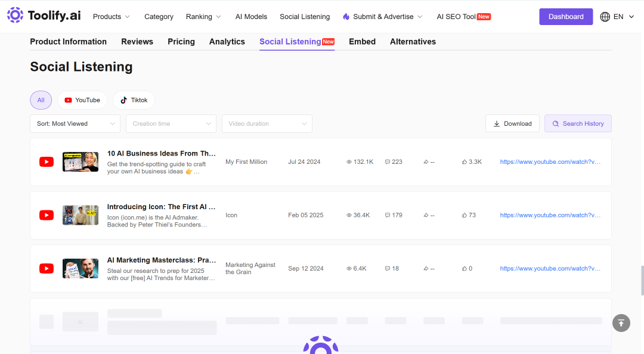Open the YouTube link for 10 AI Business Ideas
Image resolution: width=644 pixels, height=354 pixels.
[x=550, y=162]
